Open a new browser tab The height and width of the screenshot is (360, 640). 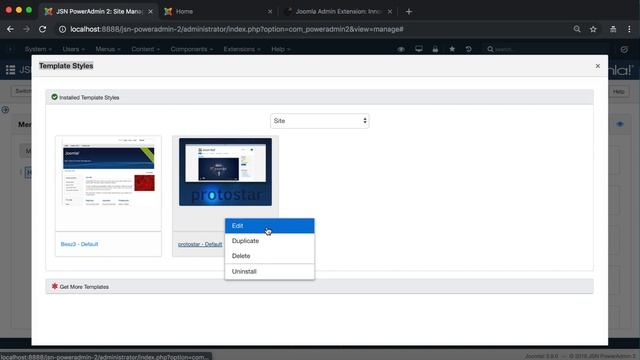409,11
